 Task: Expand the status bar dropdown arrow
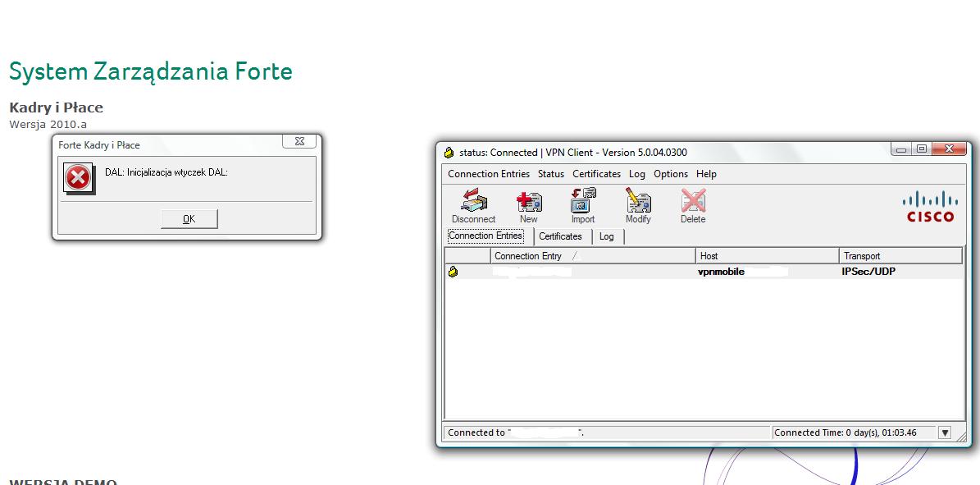pos(945,432)
